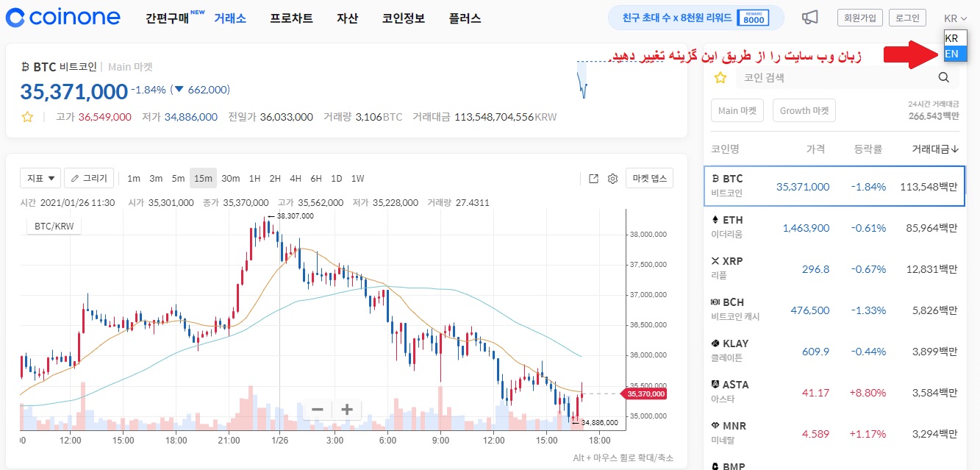Filter by Main 마켓 button

coord(737,111)
